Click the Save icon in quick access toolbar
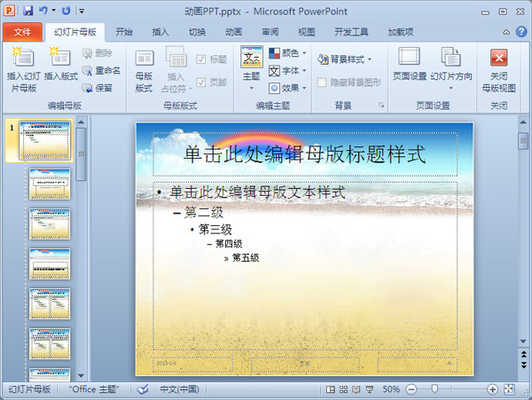 tap(28, 11)
